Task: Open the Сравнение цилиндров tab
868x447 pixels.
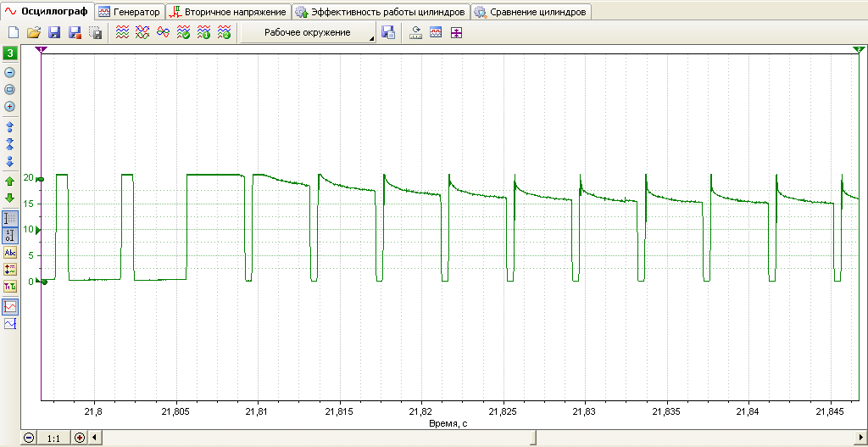Action: click(531, 12)
